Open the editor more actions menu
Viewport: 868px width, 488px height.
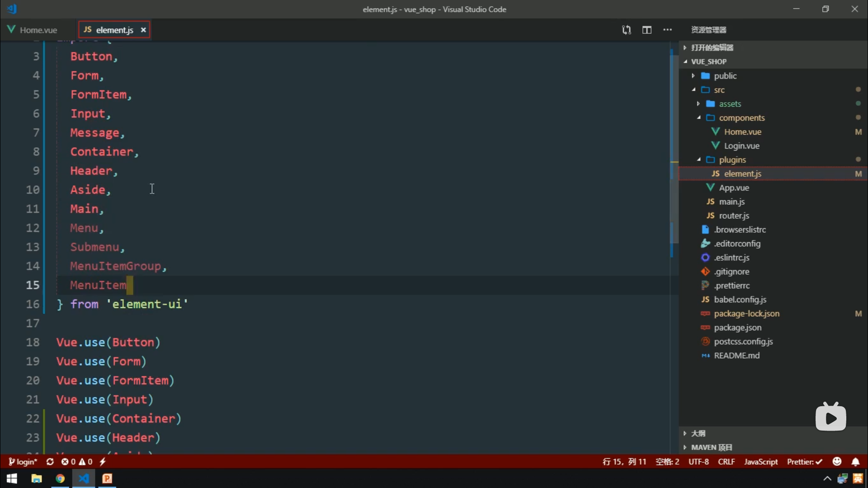click(x=667, y=30)
